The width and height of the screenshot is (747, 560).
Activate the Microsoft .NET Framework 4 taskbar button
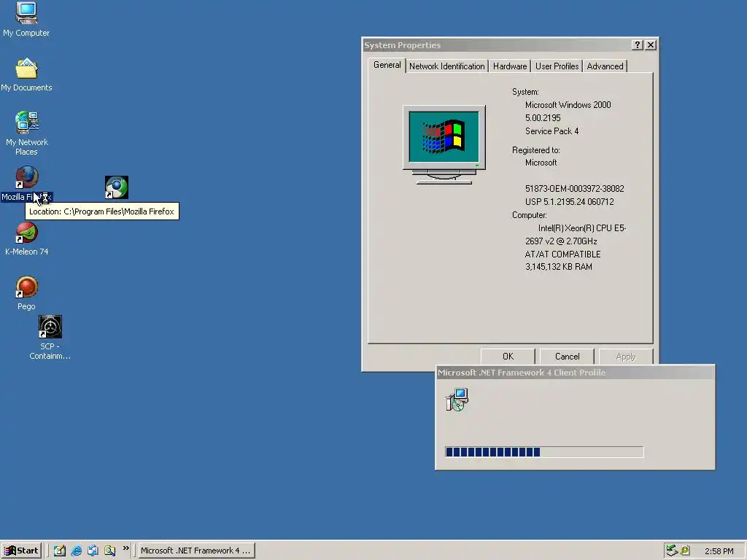point(196,551)
